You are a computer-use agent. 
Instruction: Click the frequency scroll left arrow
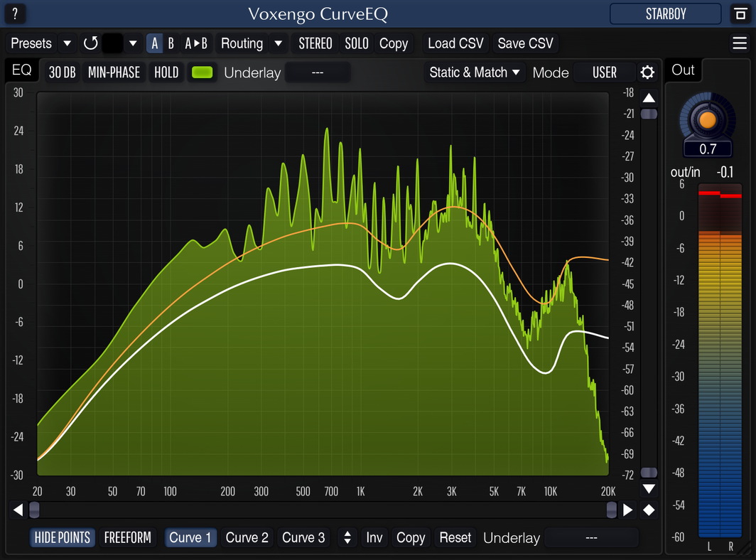pyautogui.click(x=18, y=510)
